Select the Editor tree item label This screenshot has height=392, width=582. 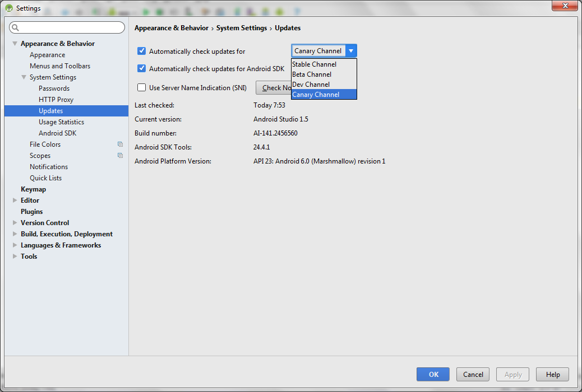(x=30, y=200)
